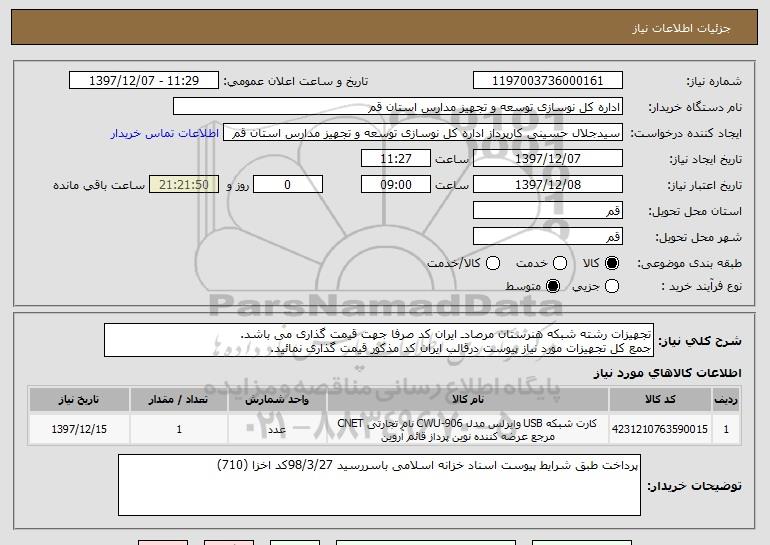The width and height of the screenshot is (770, 545).
Task: Click the delivery city field قم
Action: click(x=548, y=237)
